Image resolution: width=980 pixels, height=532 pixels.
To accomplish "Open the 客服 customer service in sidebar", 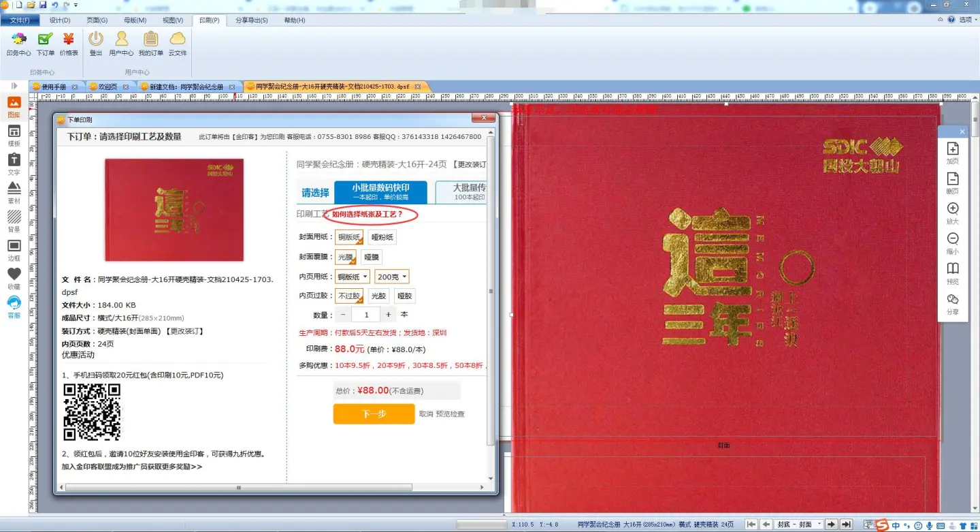I will 14,308.
